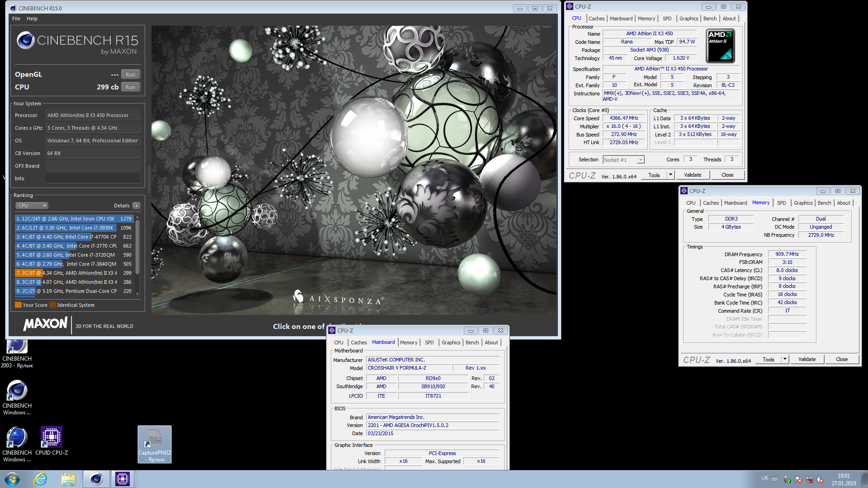Select ranking row i7-3930K 1096
This screenshot has height=488, width=868.
click(x=74, y=228)
